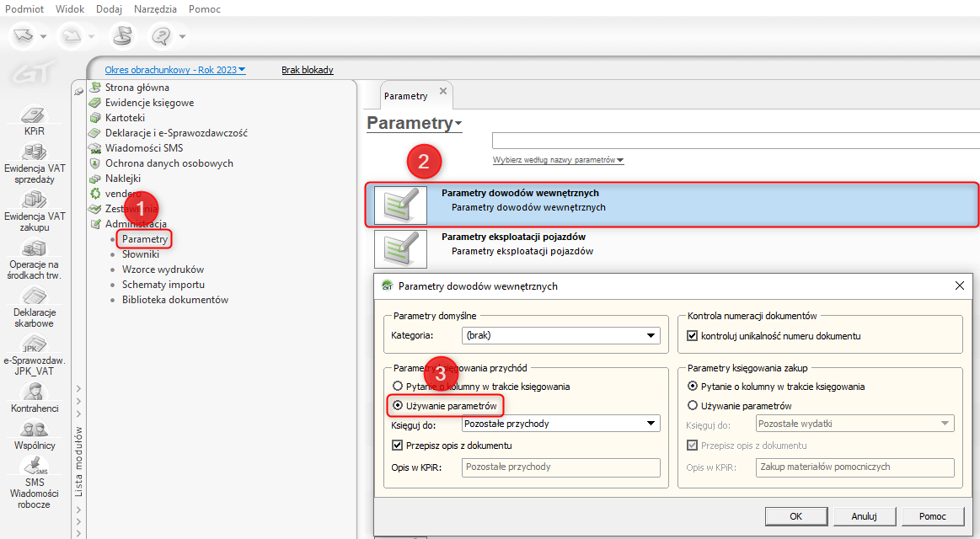Open Ewidencje księgowe in the tree
The width and height of the screenshot is (980, 539).
click(x=149, y=103)
